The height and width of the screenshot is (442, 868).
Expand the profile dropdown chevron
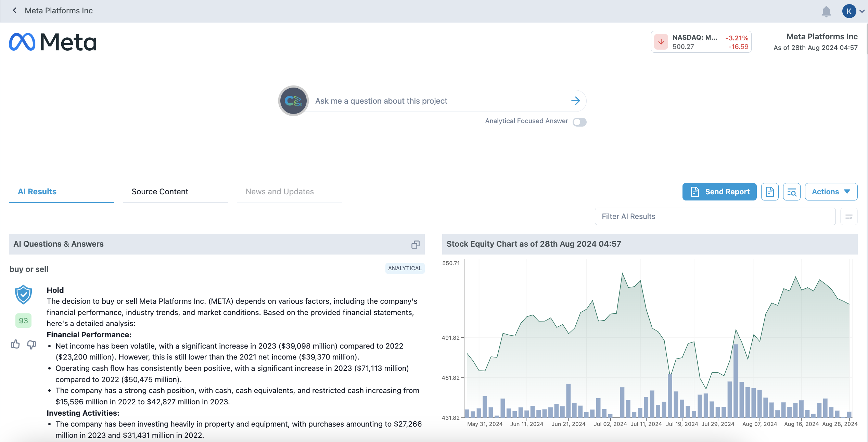tap(862, 11)
